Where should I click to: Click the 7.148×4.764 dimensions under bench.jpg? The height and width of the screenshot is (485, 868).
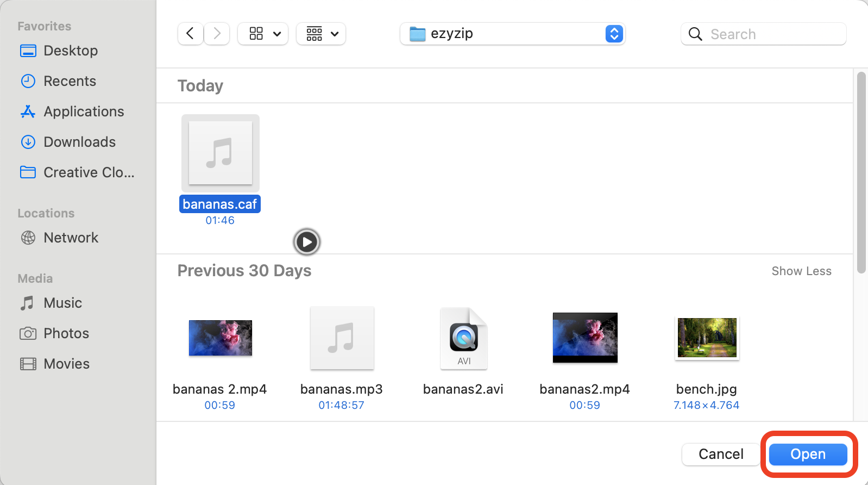[707, 405]
